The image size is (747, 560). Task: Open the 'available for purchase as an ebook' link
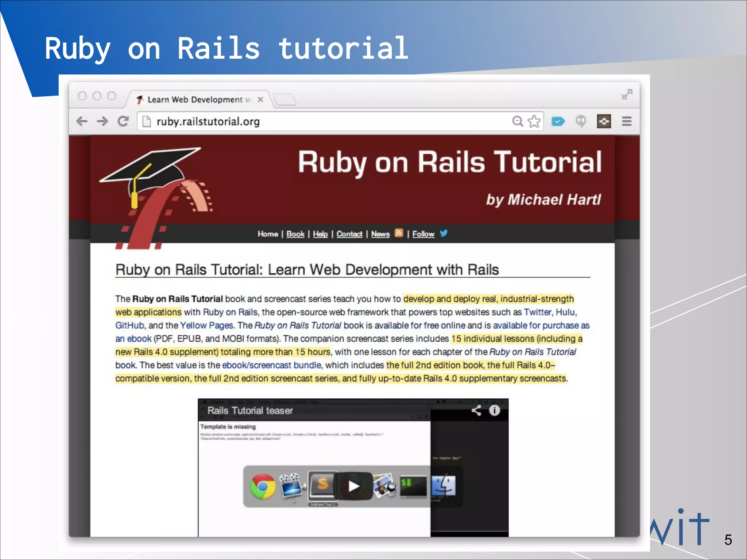click(x=541, y=325)
